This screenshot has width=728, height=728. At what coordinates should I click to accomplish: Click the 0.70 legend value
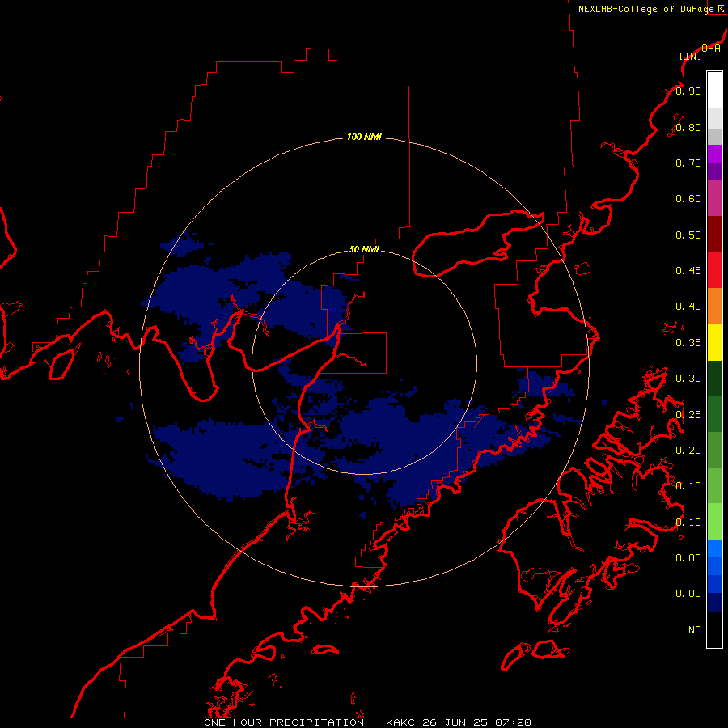688,163
